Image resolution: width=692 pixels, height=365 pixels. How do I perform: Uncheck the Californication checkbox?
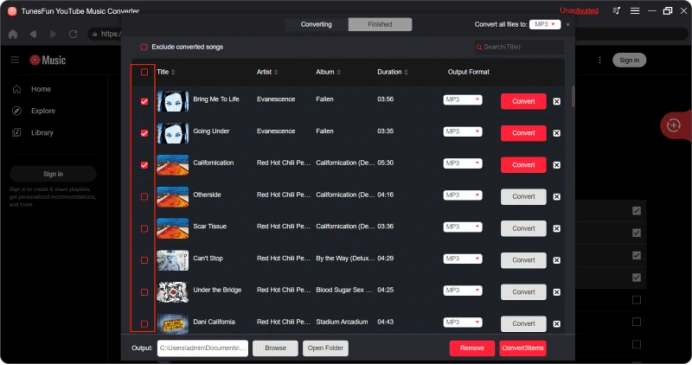[x=144, y=165]
